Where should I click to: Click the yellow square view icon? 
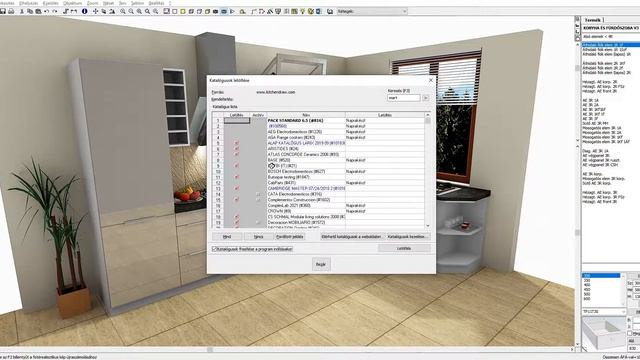tap(183, 11)
